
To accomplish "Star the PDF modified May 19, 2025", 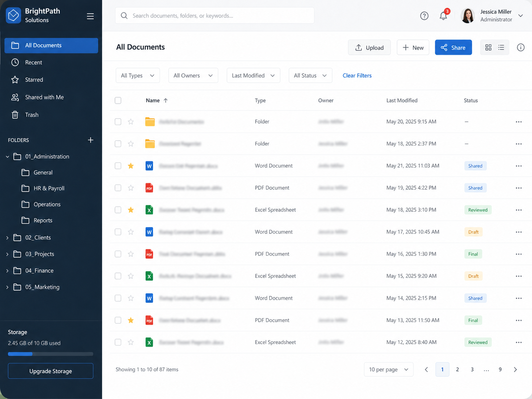I will [131, 188].
